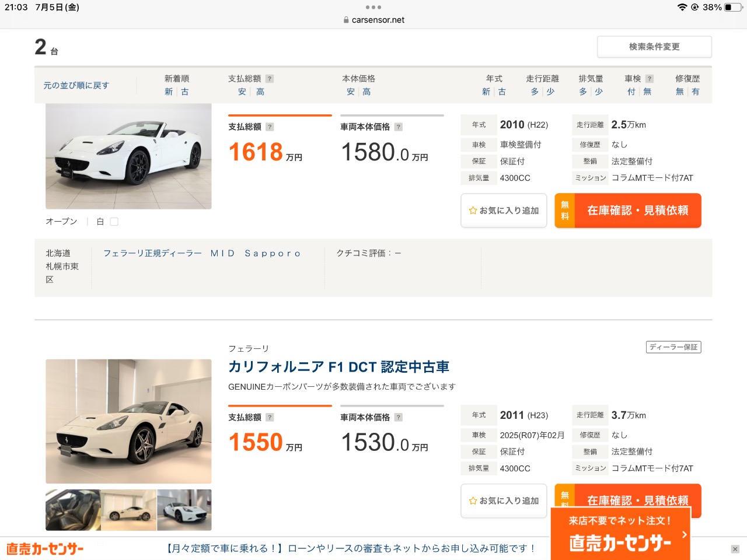Open the 検索条件変更 button
Image resolution: width=747 pixels, height=560 pixels.
[654, 47]
